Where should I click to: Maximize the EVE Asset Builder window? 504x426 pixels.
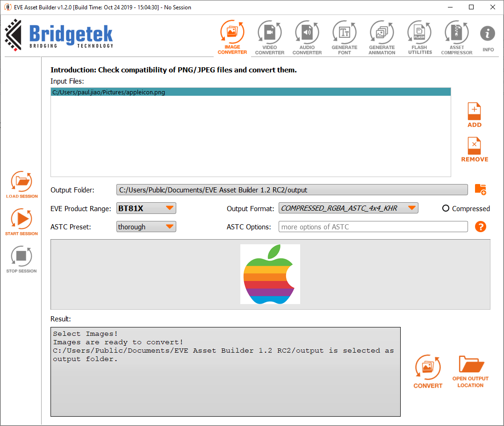[x=471, y=7]
